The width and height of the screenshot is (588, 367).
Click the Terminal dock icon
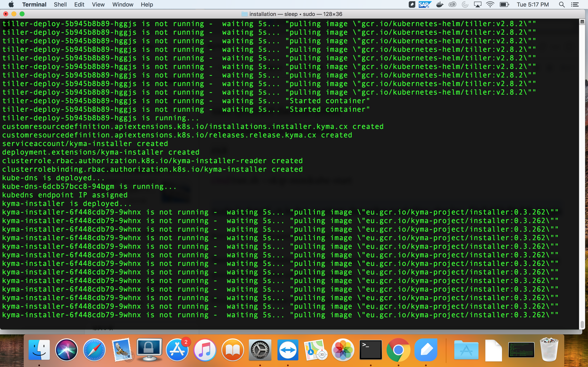click(371, 350)
